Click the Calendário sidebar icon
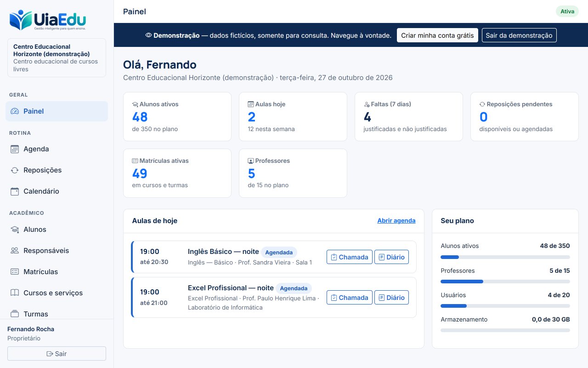 [x=15, y=191]
